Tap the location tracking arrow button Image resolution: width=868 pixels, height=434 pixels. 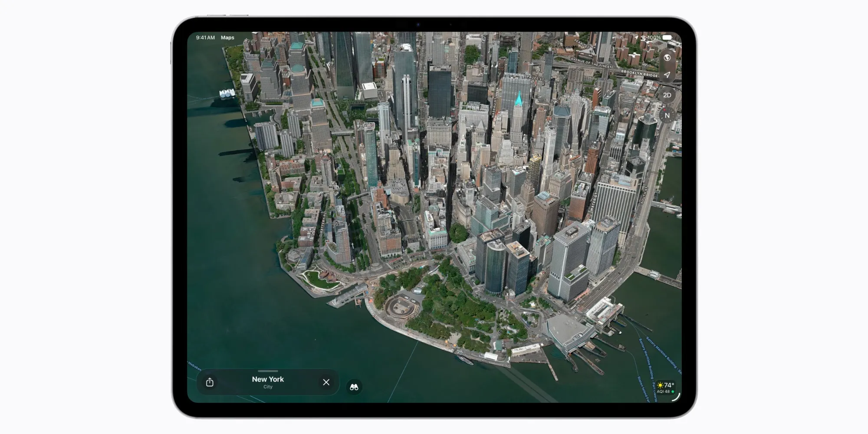pyautogui.click(x=667, y=75)
